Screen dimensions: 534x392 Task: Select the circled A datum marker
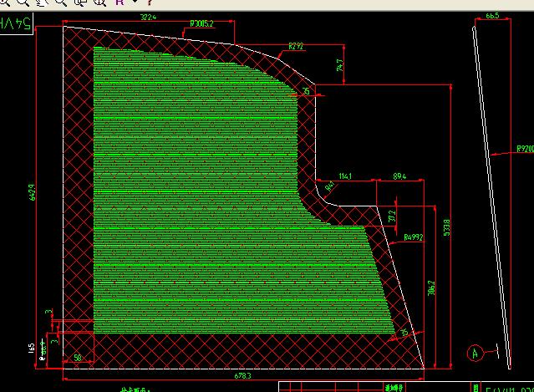click(x=476, y=352)
